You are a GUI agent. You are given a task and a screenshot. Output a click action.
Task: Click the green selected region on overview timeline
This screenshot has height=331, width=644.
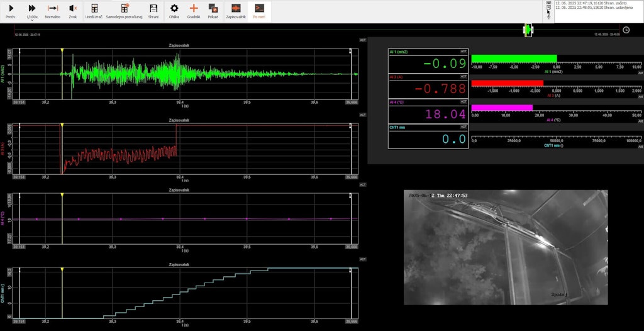coord(528,30)
